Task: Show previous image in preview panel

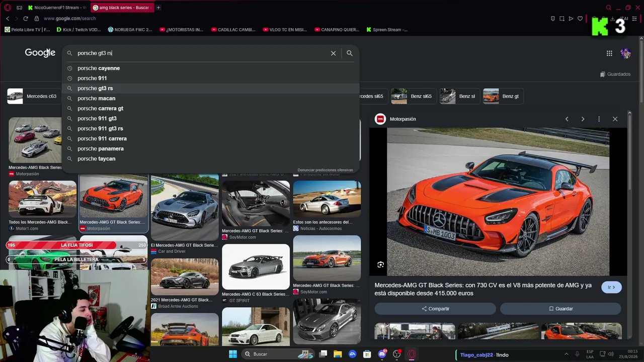Action: [567, 119]
